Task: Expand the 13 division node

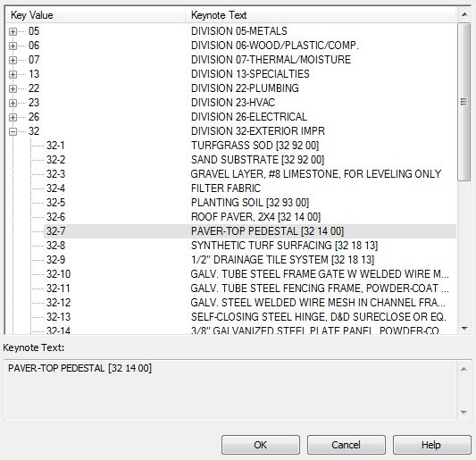Action: (x=13, y=74)
